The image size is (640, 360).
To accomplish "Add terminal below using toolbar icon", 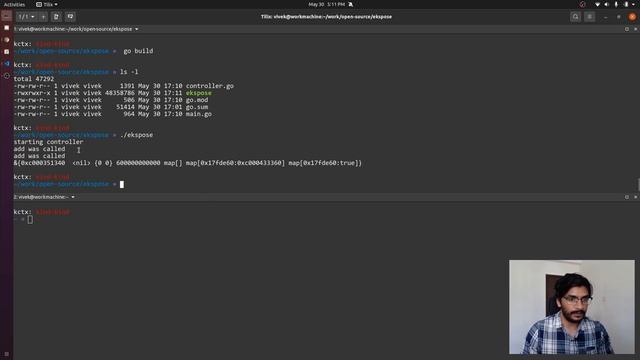I will tap(70, 17).
